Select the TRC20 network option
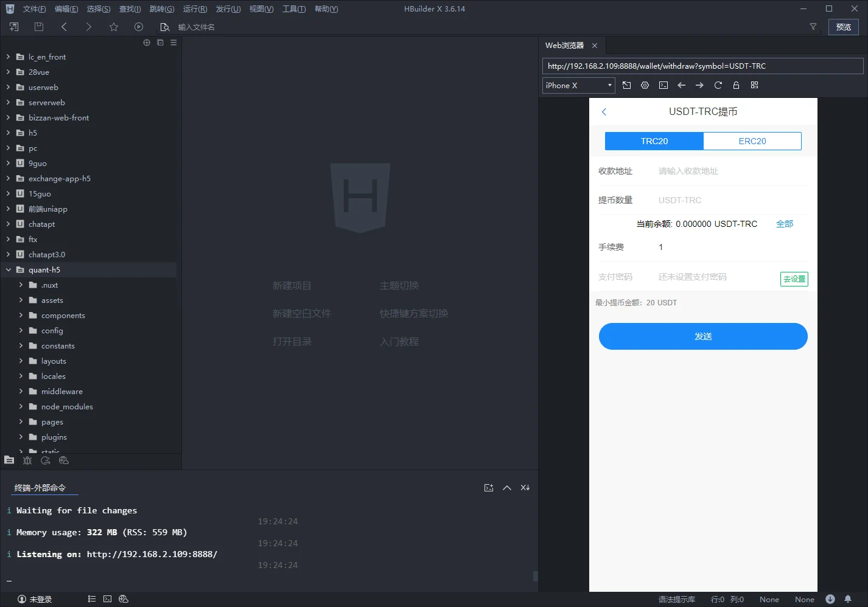This screenshot has width=868, height=607. tap(654, 141)
